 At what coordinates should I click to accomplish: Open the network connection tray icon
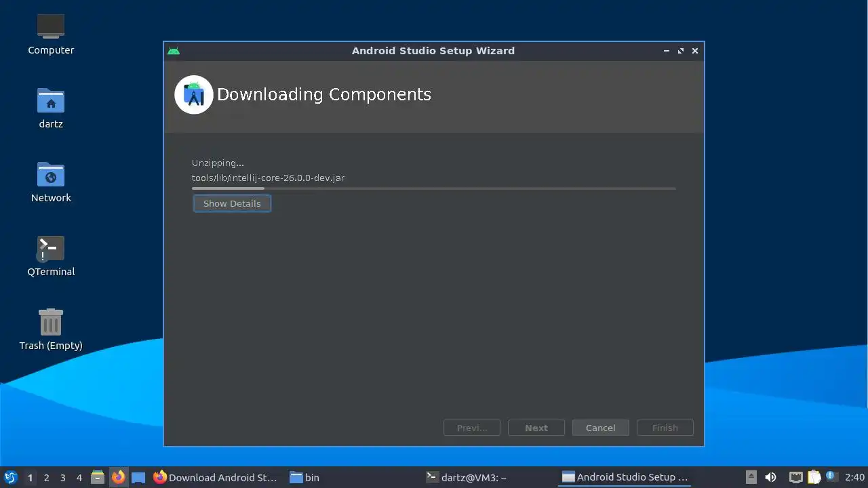tap(796, 477)
